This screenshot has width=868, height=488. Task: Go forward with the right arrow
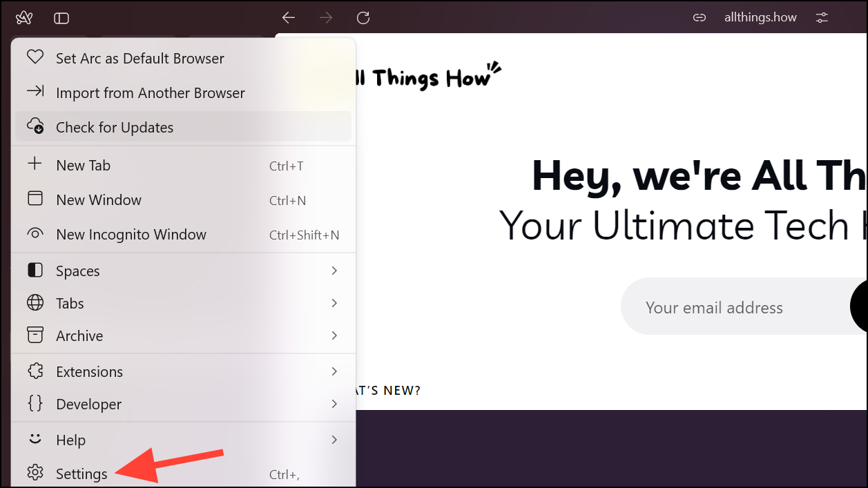pos(326,18)
